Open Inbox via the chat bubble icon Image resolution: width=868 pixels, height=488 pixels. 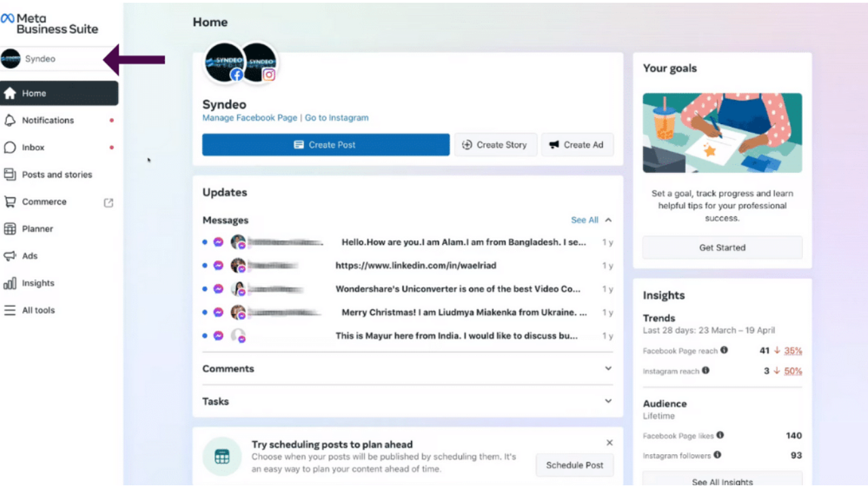(10, 147)
